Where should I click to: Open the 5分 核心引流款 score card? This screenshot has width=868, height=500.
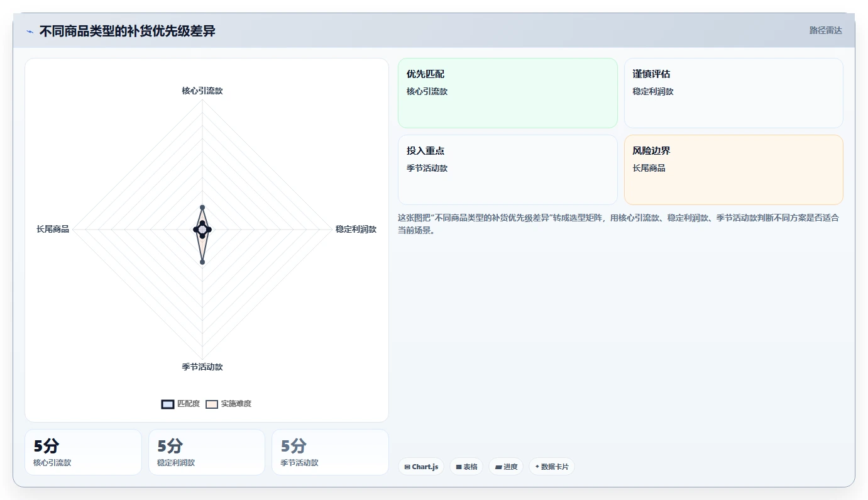pyautogui.click(x=83, y=452)
